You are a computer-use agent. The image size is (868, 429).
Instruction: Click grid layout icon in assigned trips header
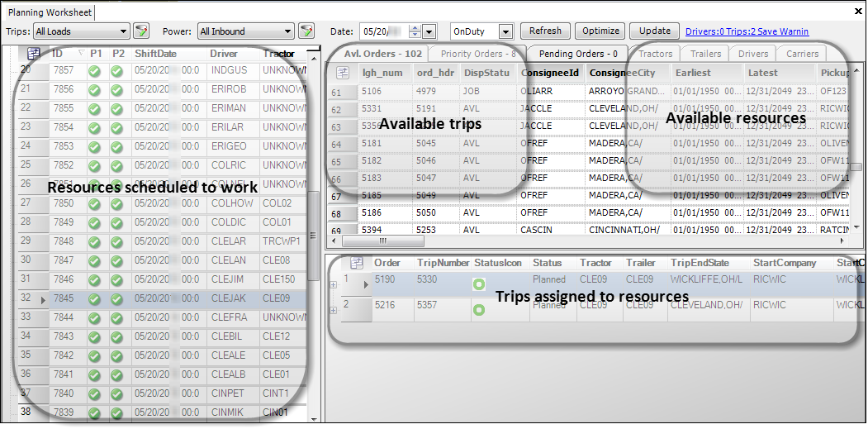[357, 263]
